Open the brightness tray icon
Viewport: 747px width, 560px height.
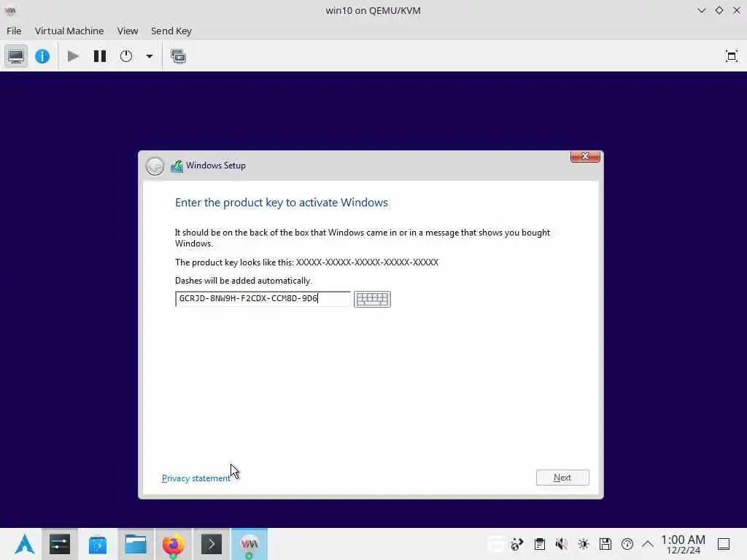click(x=583, y=544)
